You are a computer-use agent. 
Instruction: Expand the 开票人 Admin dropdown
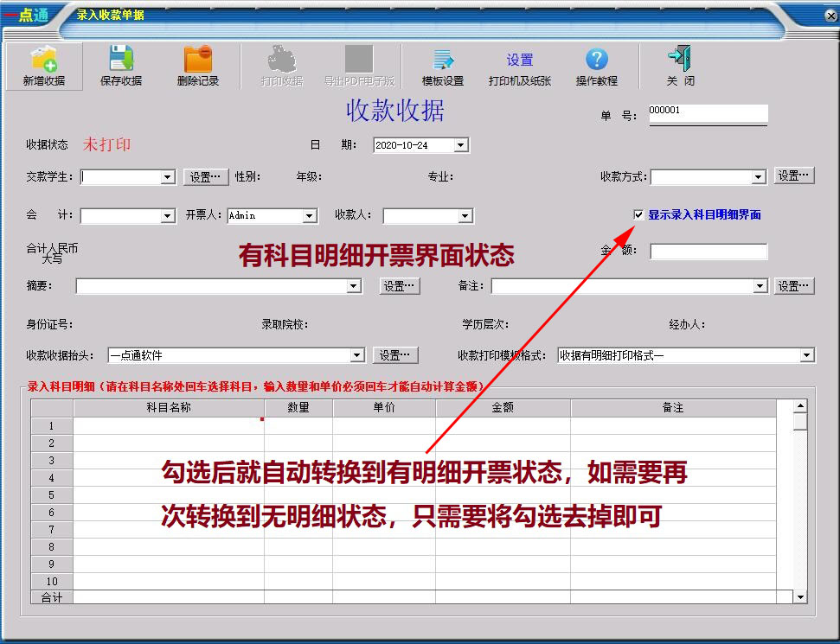pos(309,216)
